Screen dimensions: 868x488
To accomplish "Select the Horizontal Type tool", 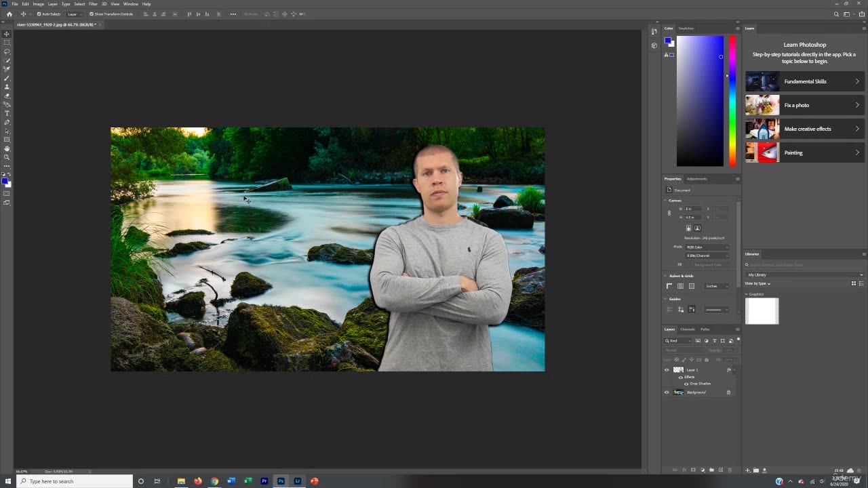I will pos(6,113).
